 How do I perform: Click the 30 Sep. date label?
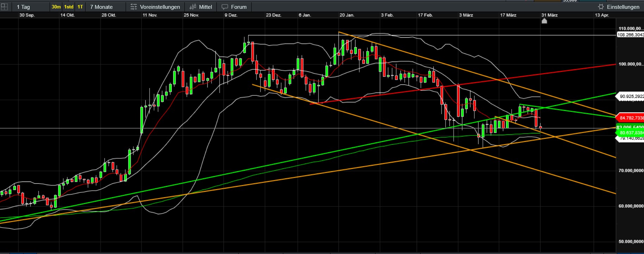point(27,15)
